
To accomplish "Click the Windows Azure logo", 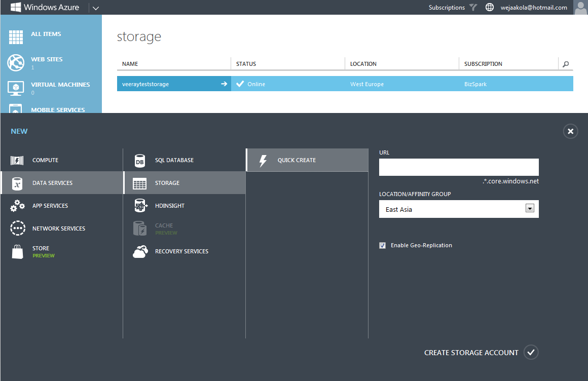I will pyautogui.click(x=45, y=7).
